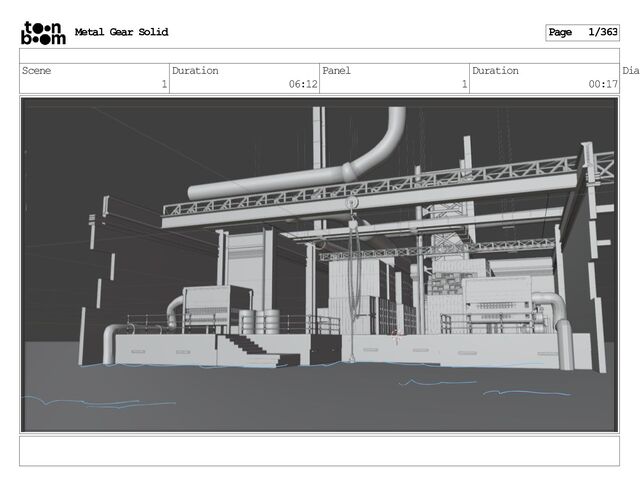The width and height of the screenshot is (640, 495).
Task: Select the Panel number field
Action: [x=394, y=78]
